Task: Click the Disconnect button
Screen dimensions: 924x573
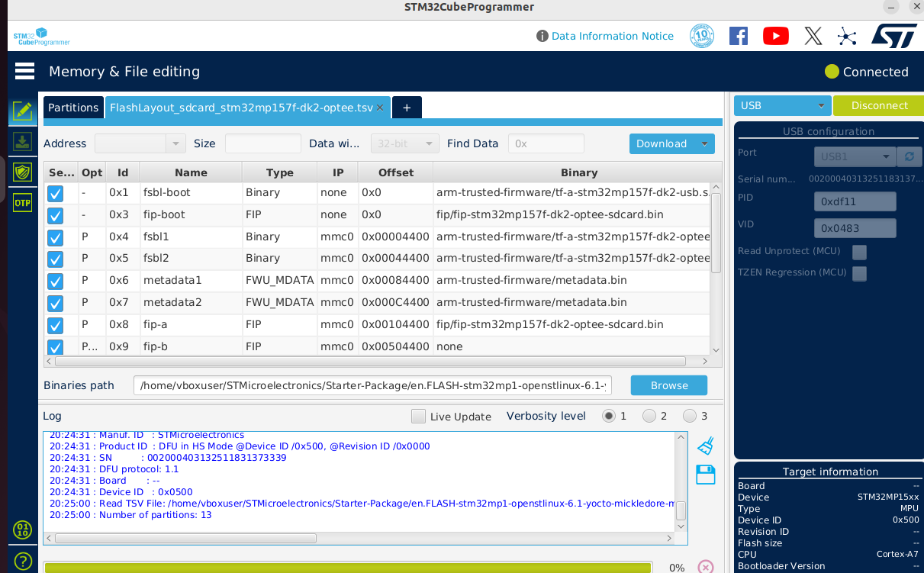Action: tap(879, 105)
